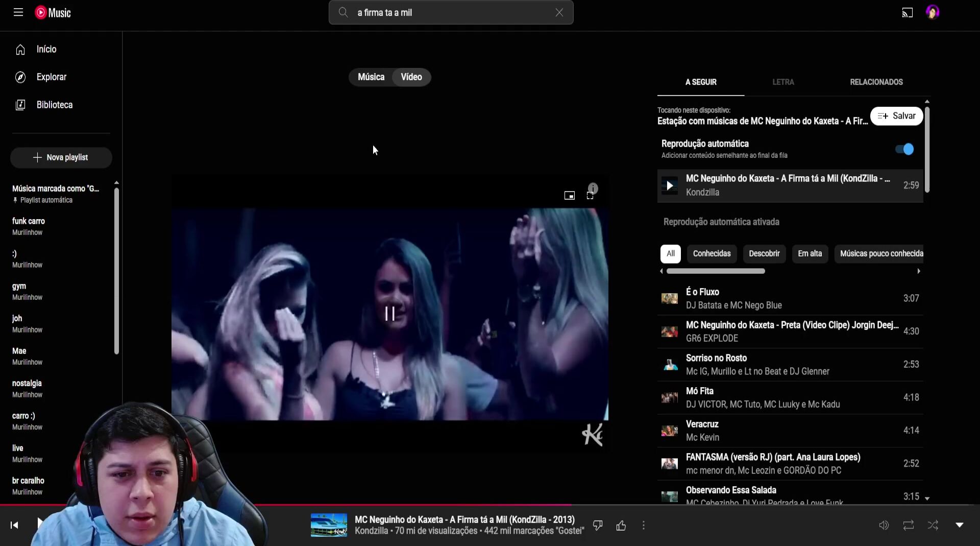Screen dimensions: 980x546
Task: Save the queue with Salvar button
Action: coord(896,116)
